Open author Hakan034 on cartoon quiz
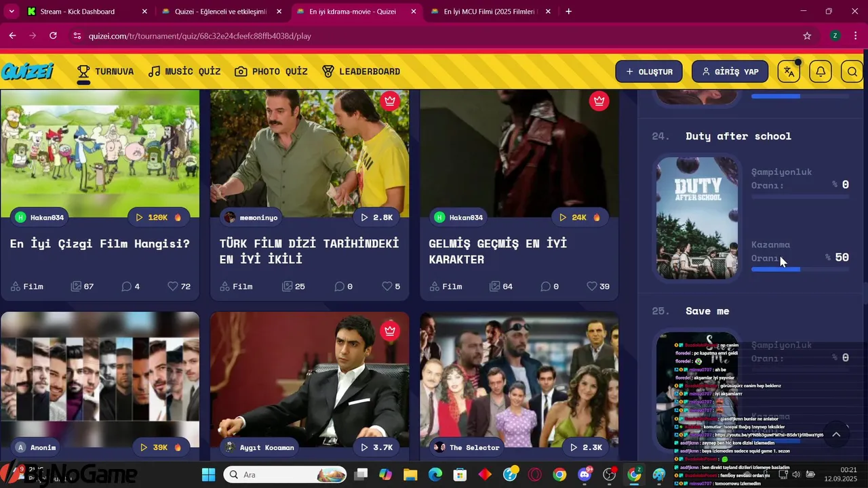Viewport: 868px width, 488px height. [40, 218]
